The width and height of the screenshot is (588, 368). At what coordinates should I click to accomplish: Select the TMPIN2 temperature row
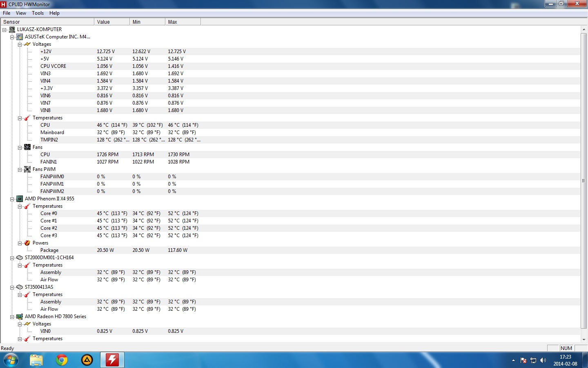(x=290, y=140)
